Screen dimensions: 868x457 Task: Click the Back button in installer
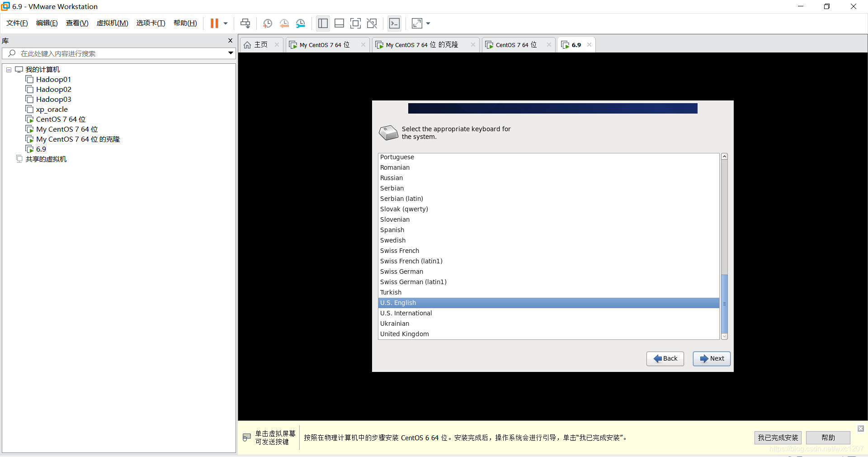coord(665,359)
